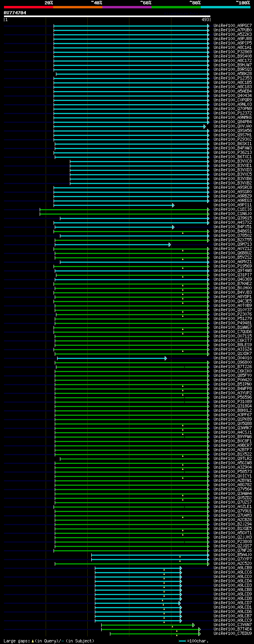Click label UniRef100_Q84PB4
The width and height of the screenshot is (254, 644).
point(233,122)
